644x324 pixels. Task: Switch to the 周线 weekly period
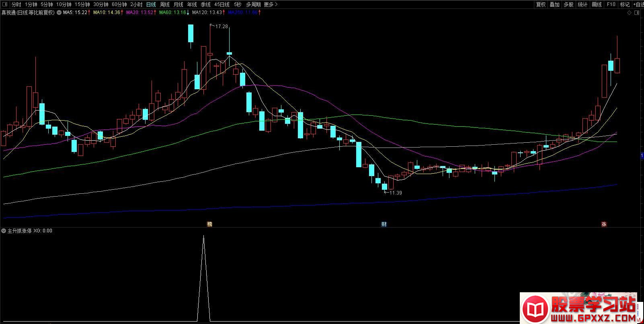165,4
